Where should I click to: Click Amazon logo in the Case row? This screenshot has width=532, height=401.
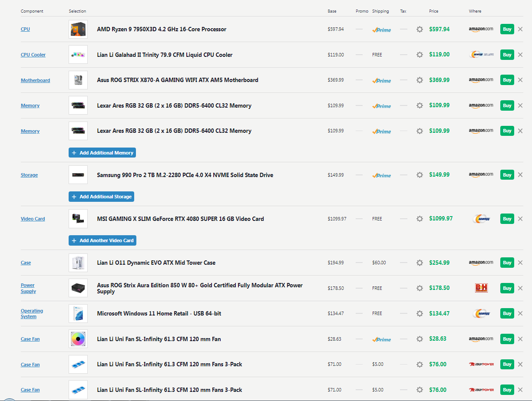pos(481,263)
